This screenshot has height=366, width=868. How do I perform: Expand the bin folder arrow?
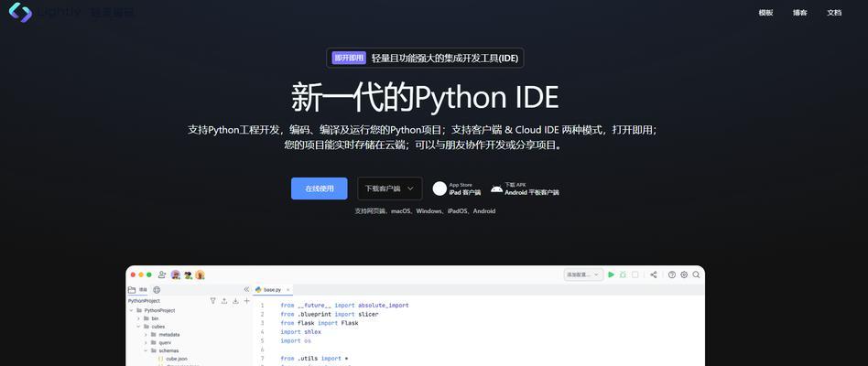pos(139,318)
